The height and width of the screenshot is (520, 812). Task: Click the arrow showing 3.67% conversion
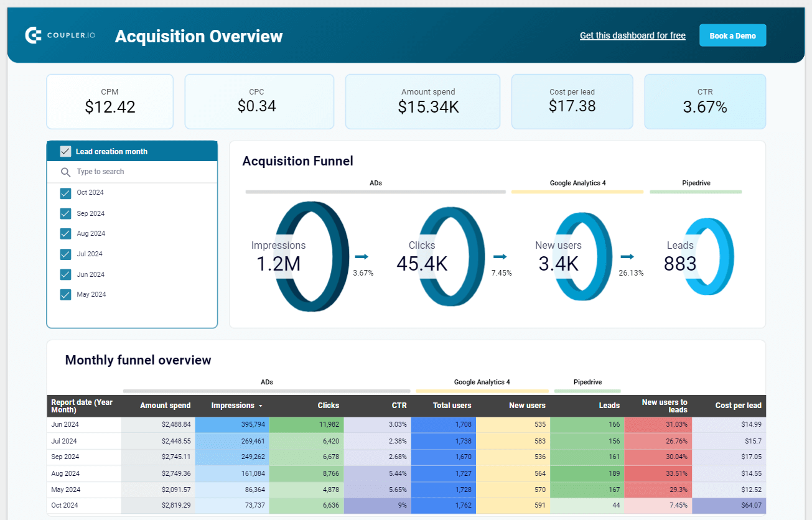coord(362,256)
